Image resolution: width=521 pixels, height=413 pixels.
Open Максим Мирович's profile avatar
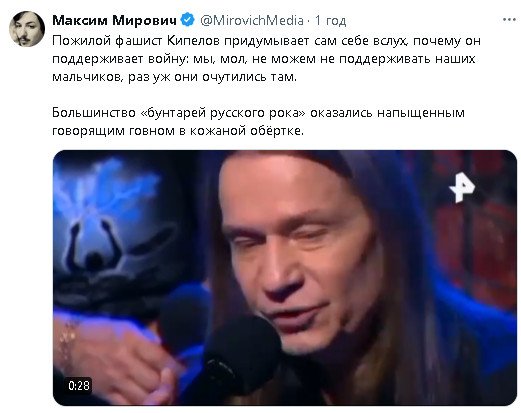click(27, 29)
